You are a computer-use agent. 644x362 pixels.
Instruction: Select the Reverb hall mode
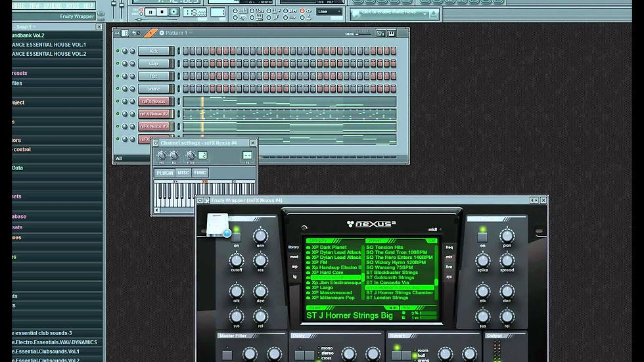419,355
